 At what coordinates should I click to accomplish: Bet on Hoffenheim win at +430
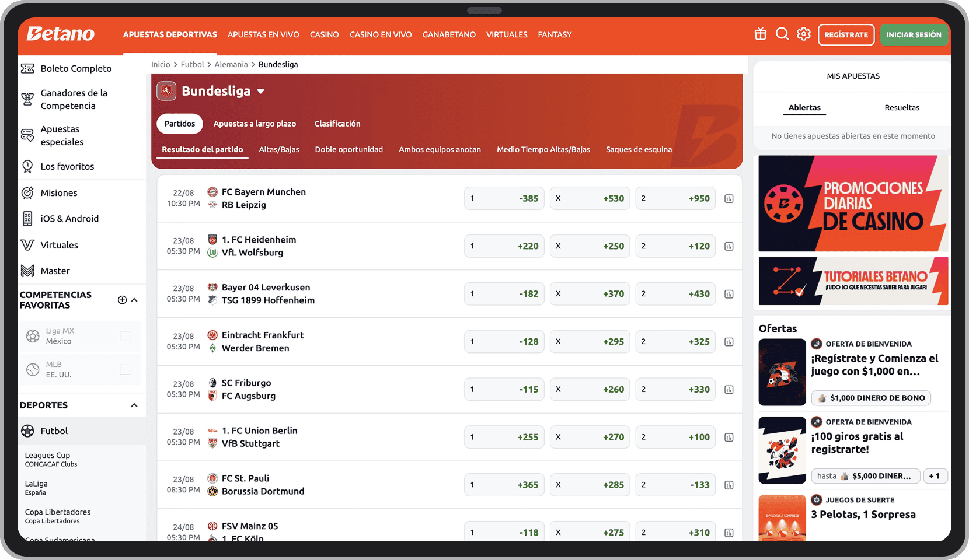[x=675, y=294]
